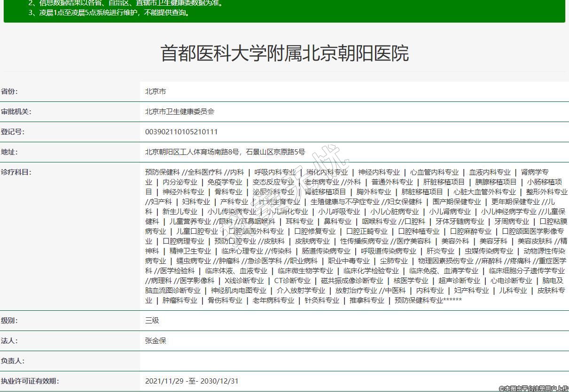Click the 登记号 field label
The width and height of the screenshot is (569, 392).
(x=13, y=132)
